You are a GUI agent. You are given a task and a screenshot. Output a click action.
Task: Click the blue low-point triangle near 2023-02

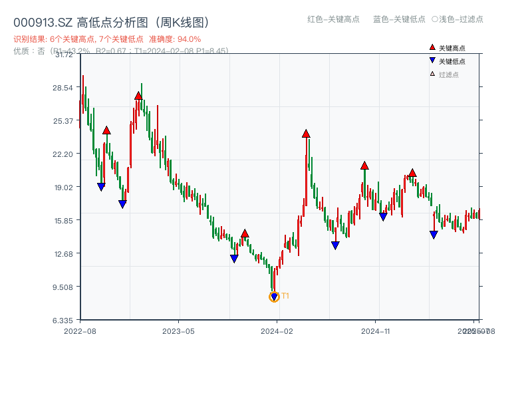coord(122,204)
